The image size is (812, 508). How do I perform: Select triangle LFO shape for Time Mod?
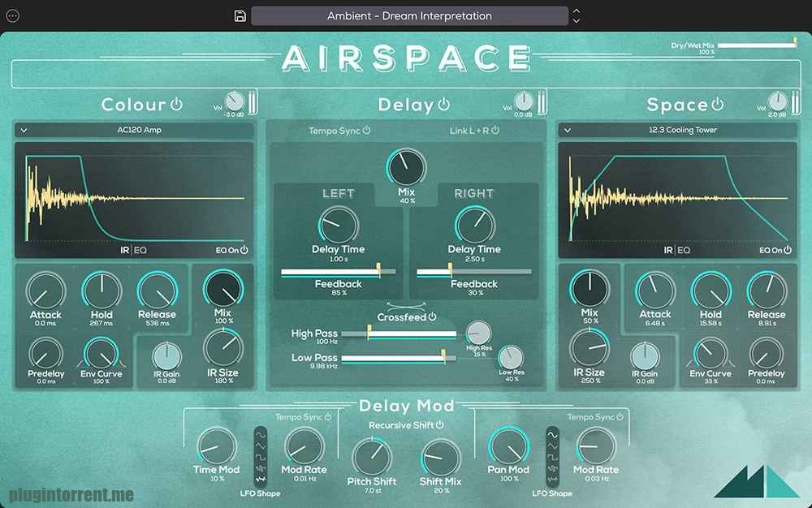(x=261, y=446)
